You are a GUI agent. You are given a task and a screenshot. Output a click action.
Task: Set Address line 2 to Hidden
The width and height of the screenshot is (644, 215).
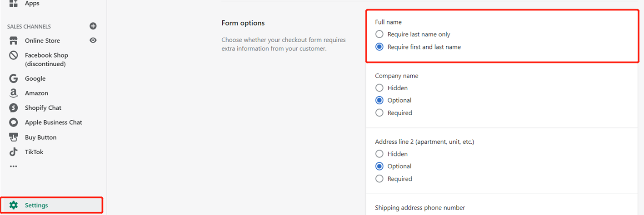(x=379, y=154)
